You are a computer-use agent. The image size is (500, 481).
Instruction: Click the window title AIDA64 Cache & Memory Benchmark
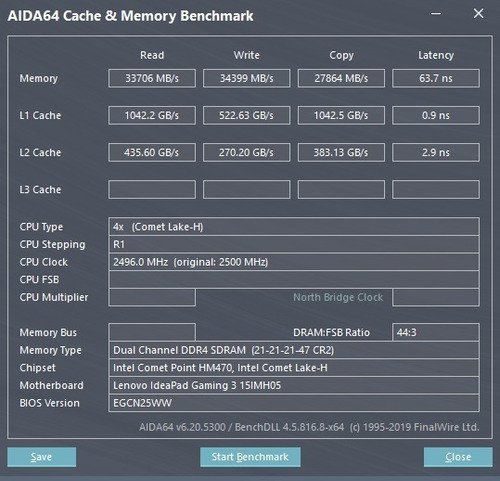(x=130, y=16)
